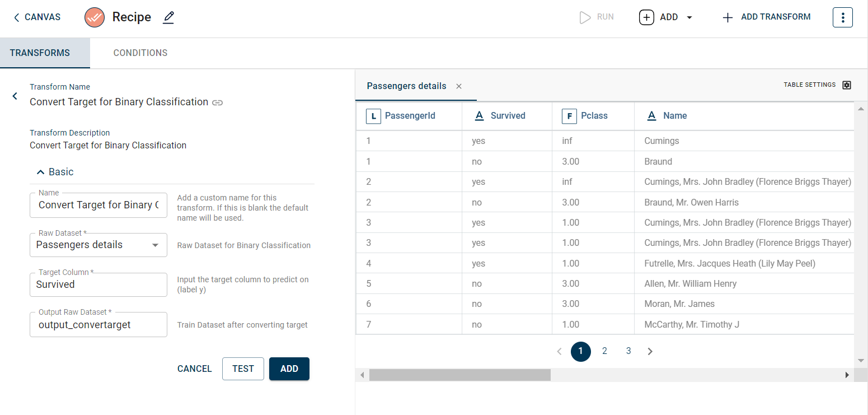This screenshot has width=868, height=415.
Task: Click the link icon beside transform name
Action: click(218, 102)
